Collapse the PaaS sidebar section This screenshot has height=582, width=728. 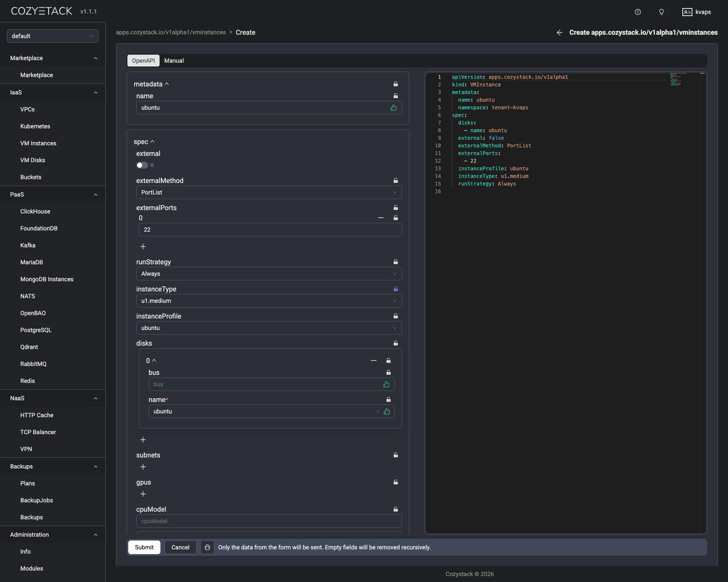[95, 194]
